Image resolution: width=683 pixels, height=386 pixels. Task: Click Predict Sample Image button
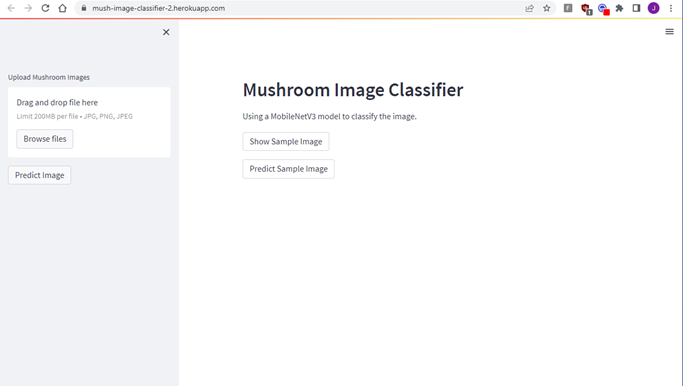[x=288, y=169]
